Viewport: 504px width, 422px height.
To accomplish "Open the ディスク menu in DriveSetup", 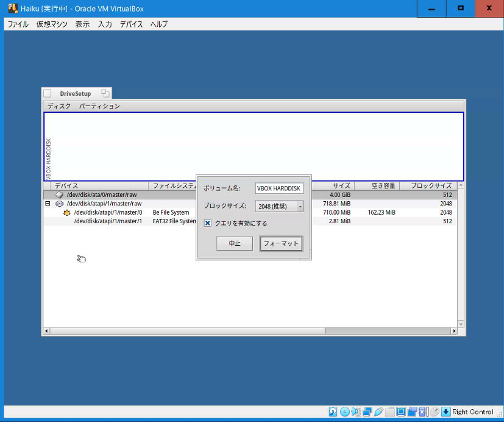I will point(59,106).
